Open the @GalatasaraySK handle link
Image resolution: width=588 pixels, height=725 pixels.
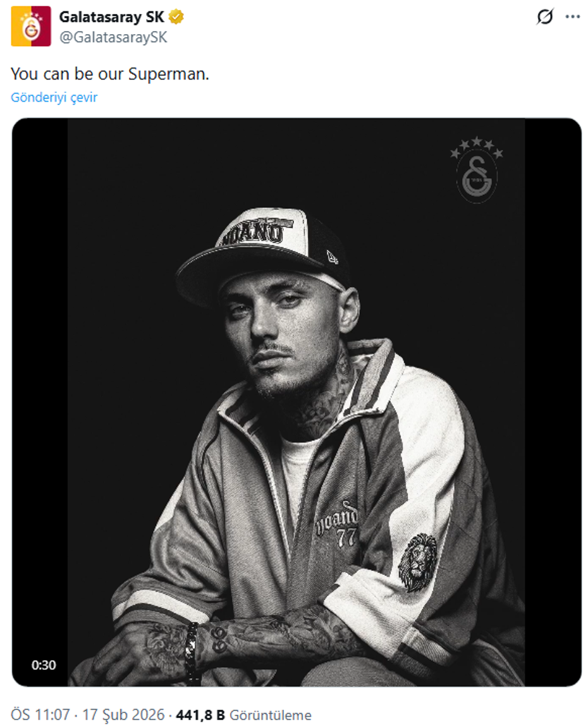pyautogui.click(x=113, y=37)
